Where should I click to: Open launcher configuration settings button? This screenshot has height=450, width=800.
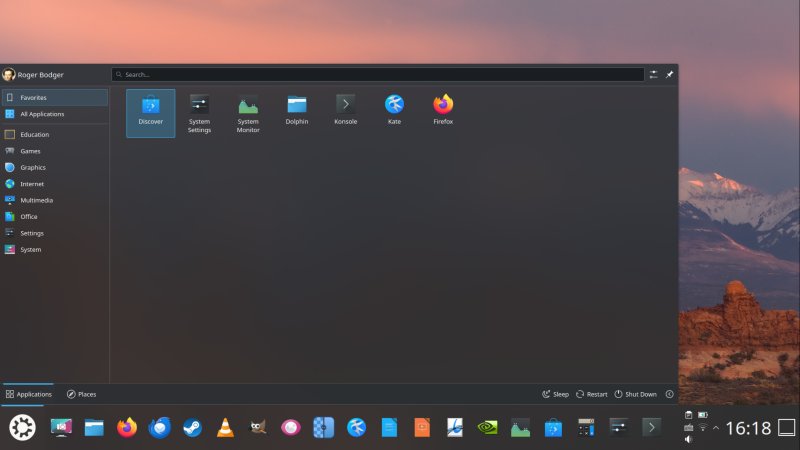click(x=653, y=74)
